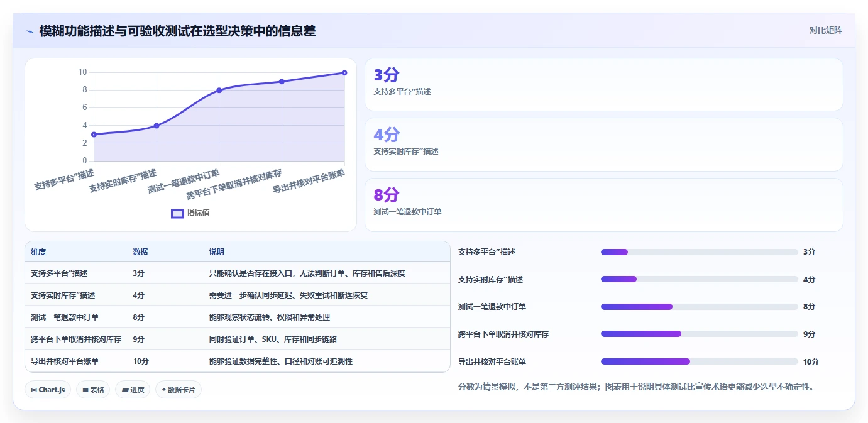Viewport: 868px width, 423px height.
Task: Click progress bar for 支持多平台"描述
Action: (x=700, y=252)
